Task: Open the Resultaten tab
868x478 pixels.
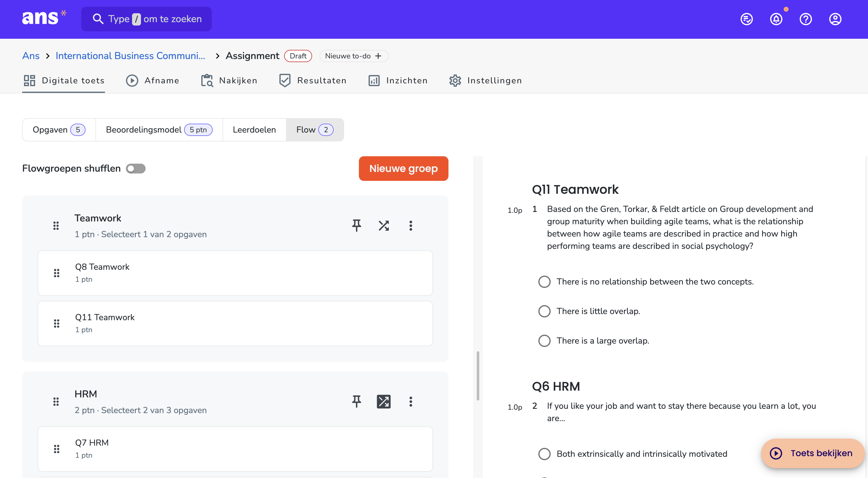Action: coord(313,81)
